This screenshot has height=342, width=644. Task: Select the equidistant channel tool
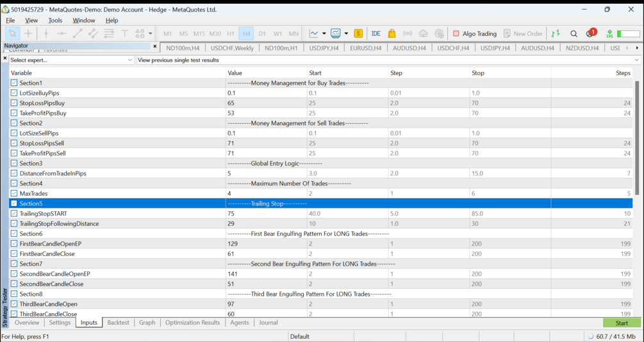click(93, 34)
